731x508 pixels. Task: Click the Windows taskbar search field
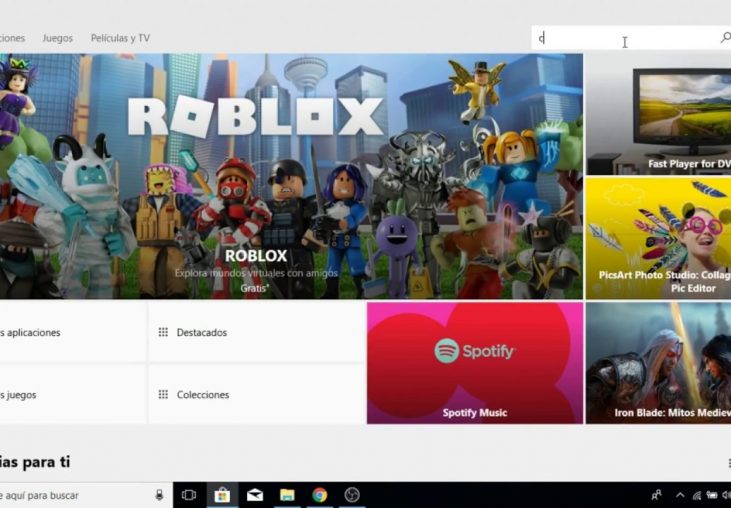(86, 495)
